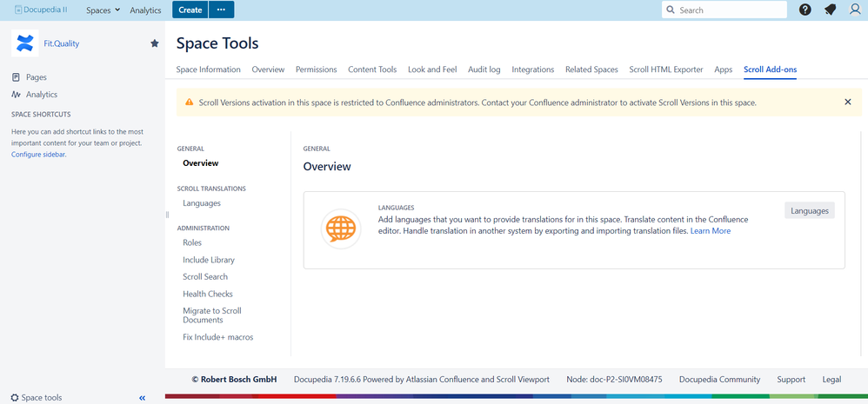Switch to the Permissions tab
Viewport: 868px width, 404px height.
point(316,70)
